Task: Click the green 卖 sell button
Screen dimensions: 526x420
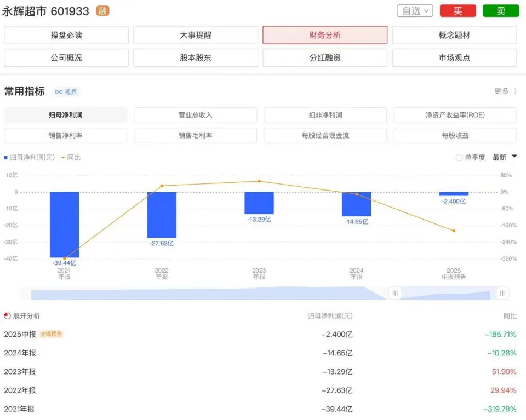Action: [x=500, y=10]
